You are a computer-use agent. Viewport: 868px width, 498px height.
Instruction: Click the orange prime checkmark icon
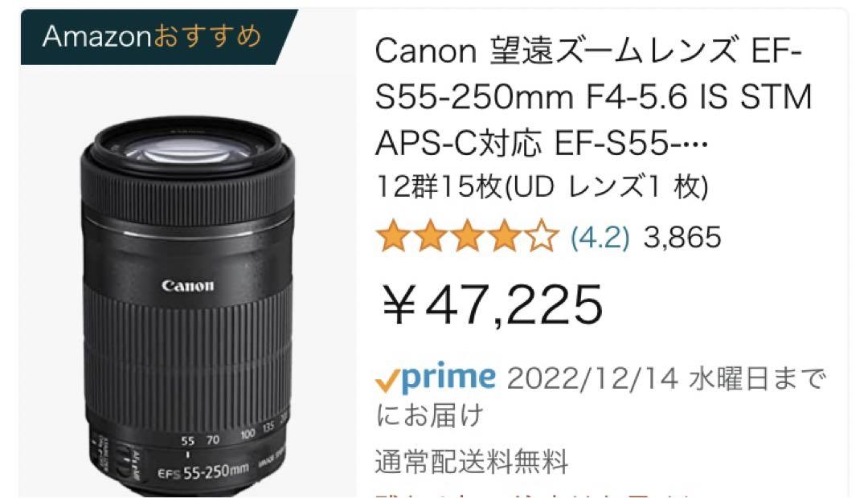[387, 382]
